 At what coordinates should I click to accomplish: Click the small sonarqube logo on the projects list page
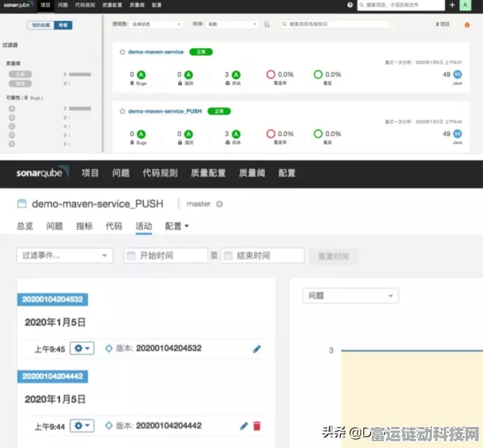click(x=18, y=5)
